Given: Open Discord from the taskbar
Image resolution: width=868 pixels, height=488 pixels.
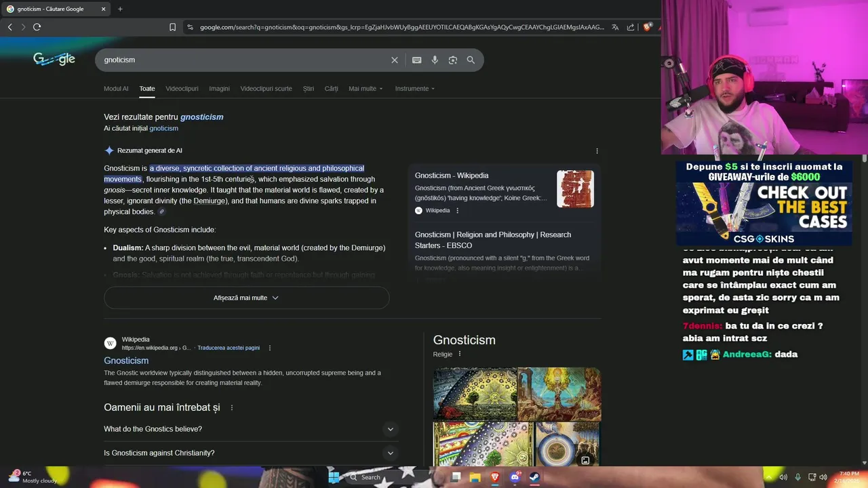Looking at the screenshot, I should pos(515,477).
